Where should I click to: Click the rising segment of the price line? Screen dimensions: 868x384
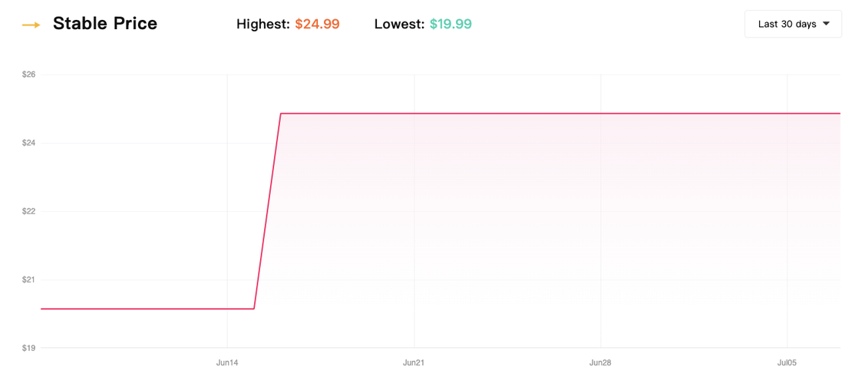point(267,211)
